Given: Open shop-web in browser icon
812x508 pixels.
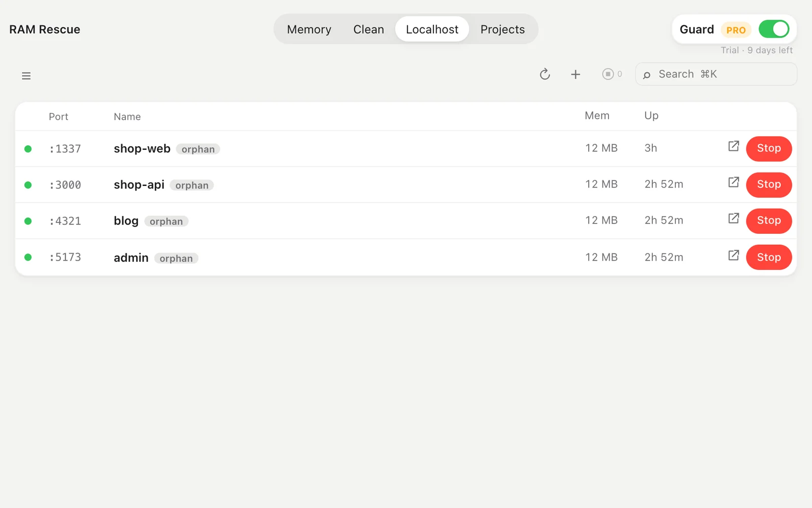Looking at the screenshot, I should [733, 146].
